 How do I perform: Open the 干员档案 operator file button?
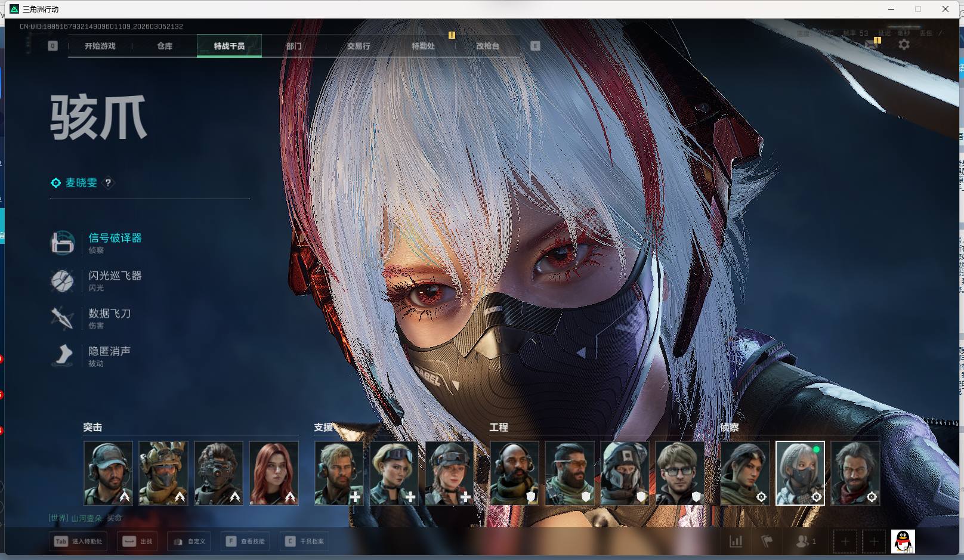[305, 542]
